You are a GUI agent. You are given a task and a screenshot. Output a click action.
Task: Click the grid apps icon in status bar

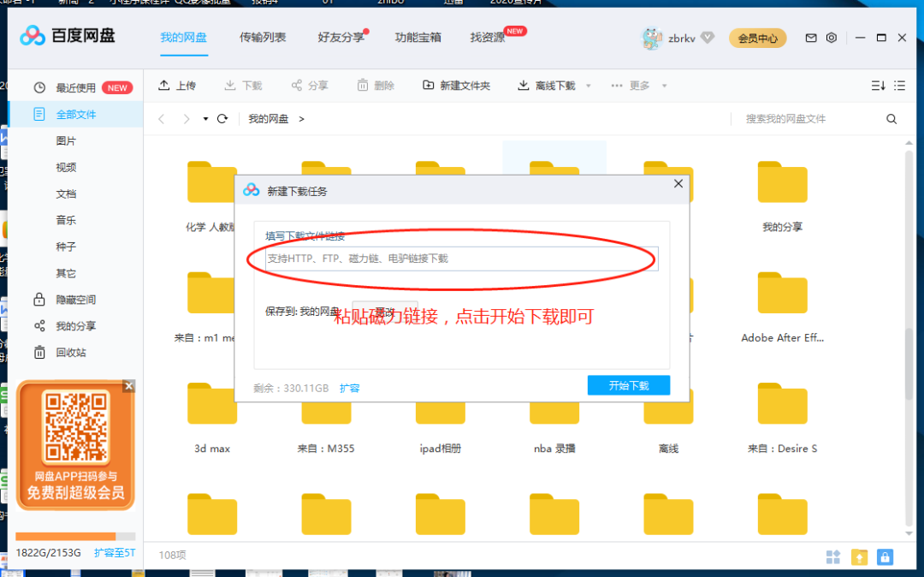(x=833, y=556)
